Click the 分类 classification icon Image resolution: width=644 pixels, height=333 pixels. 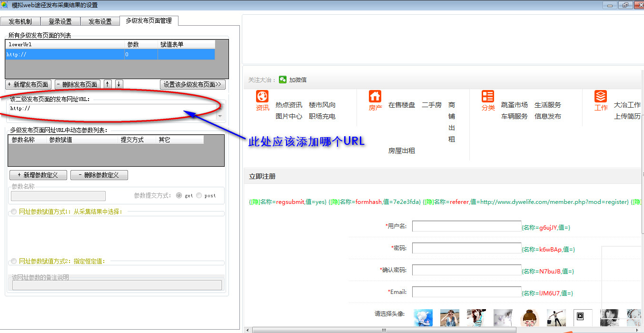point(488,97)
